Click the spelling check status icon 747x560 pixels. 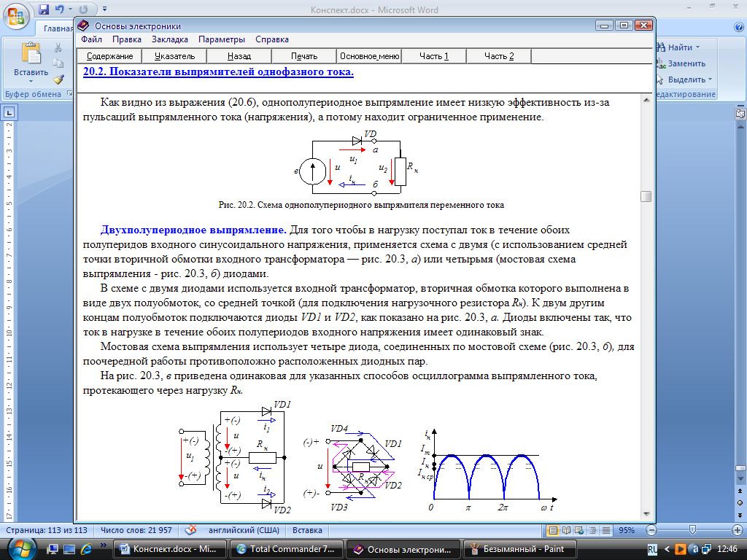[x=190, y=529]
